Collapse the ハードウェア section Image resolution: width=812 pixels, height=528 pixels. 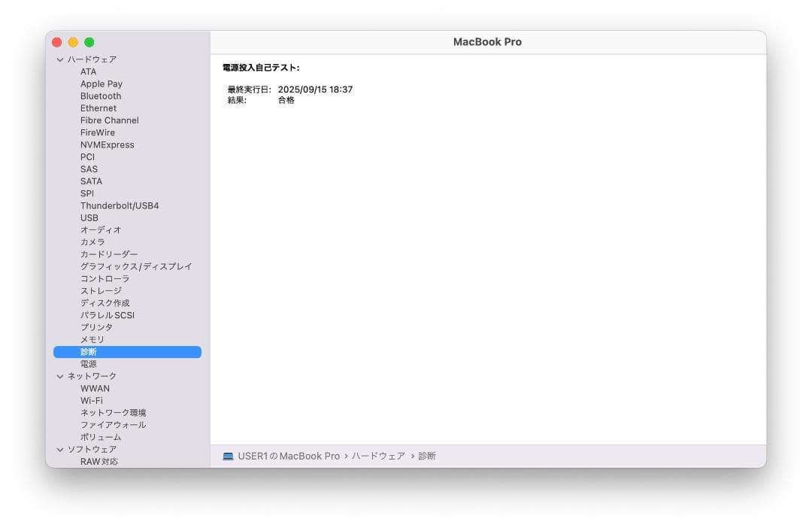pos(60,59)
